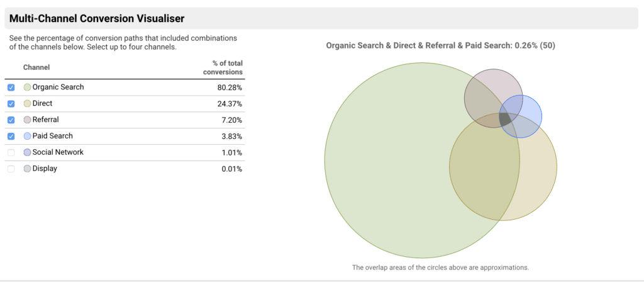Viewport: 644px width, 282px height.
Task: Click the blue Paid Search color dot
Action: tap(27, 137)
